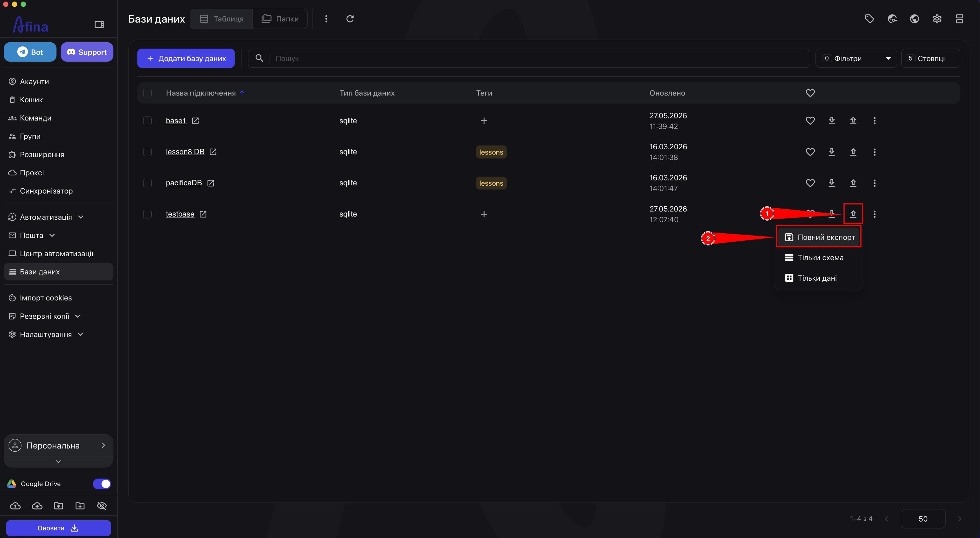980x538 pixels.
Task: Open the Стовпці columns selector
Action: click(x=930, y=58)
